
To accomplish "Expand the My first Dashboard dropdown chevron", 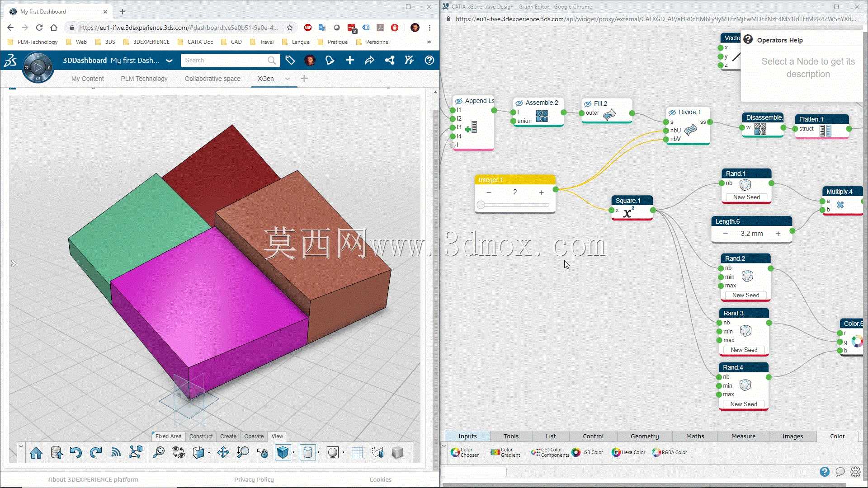I will pyautogui.click(x=169, y=61).
